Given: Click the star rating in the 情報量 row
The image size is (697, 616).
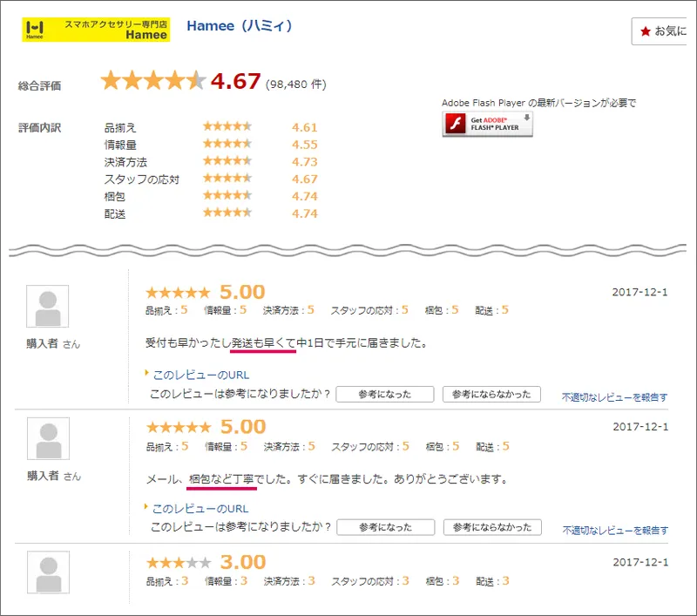Looking at the screenshot, I should (x=227, y=144).
